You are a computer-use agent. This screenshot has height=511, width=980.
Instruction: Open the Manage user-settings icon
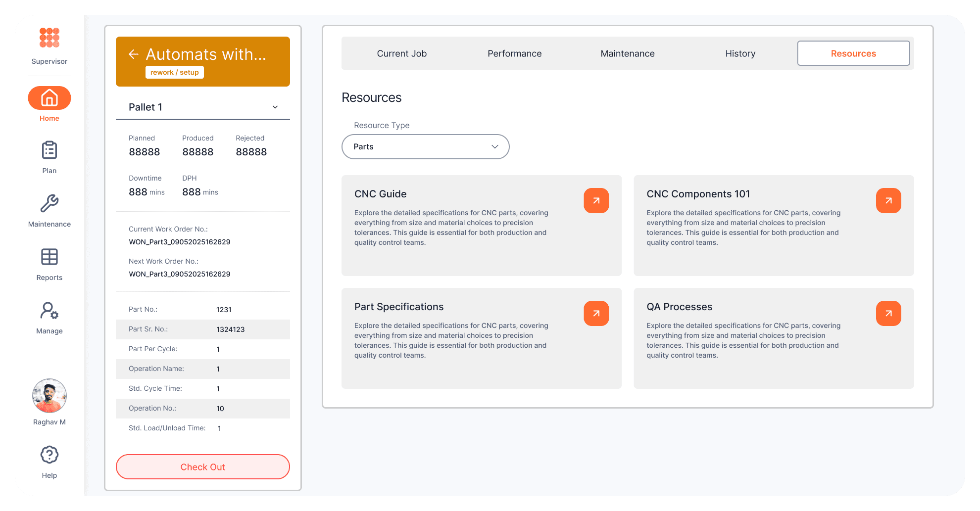(49, 310)
